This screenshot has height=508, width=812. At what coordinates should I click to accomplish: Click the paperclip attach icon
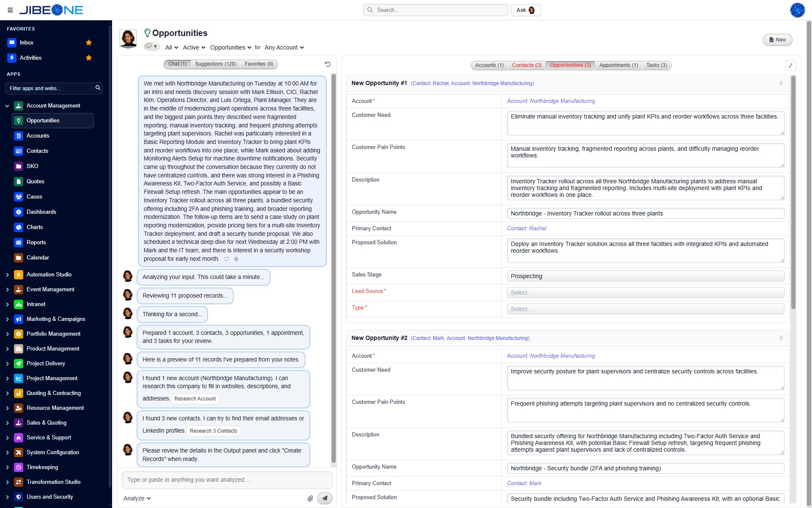pyautogui.click(x=310, y=498)
